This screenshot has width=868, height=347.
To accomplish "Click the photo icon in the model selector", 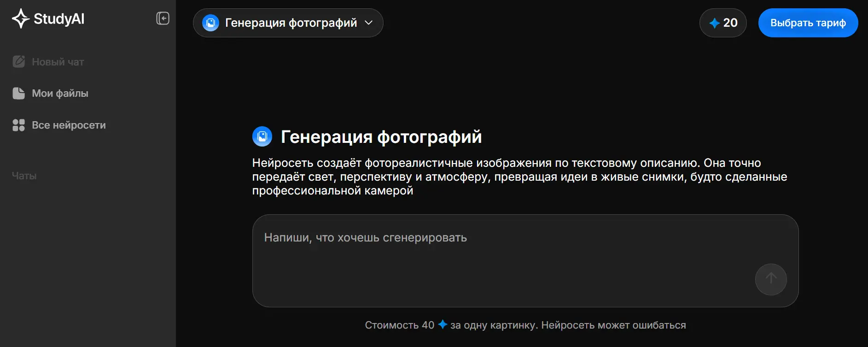I will 211,23.
